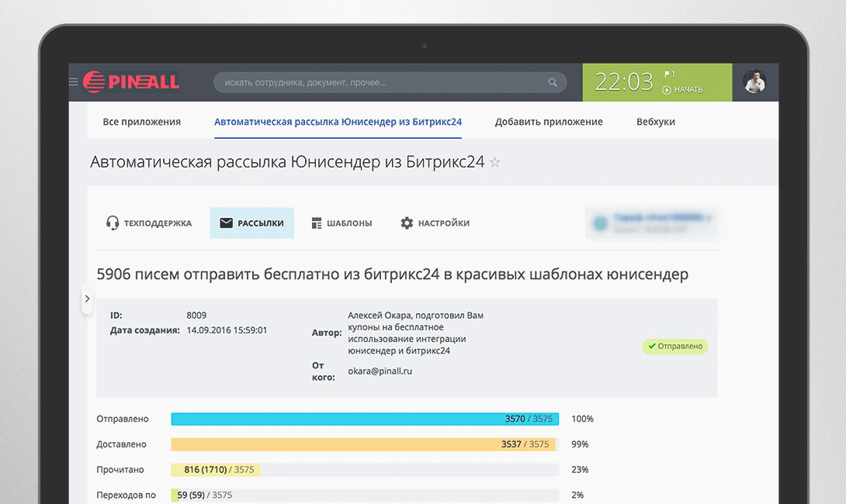Click the blue Отправлено progress bar
The image size is (846, 504).
[365, 419]
